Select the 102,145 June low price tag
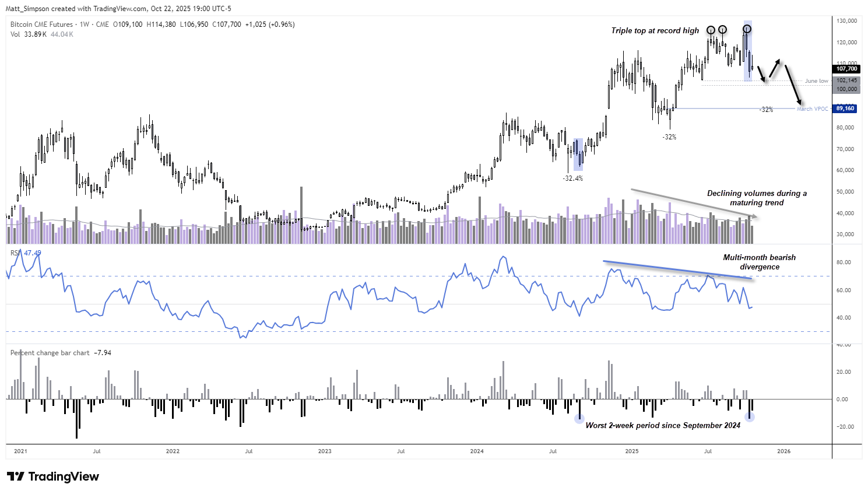This screenshot has height=494, width=868. click(x=846, y=80)
